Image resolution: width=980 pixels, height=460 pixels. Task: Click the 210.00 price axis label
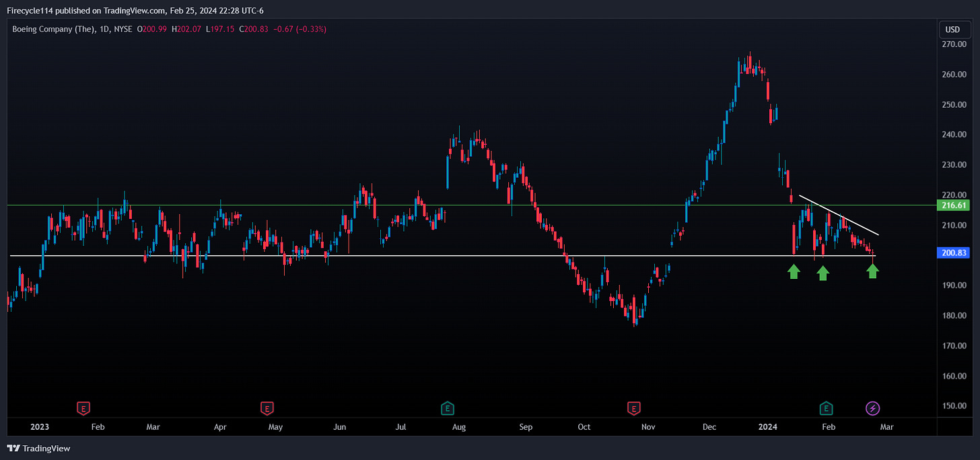[954, 226]
